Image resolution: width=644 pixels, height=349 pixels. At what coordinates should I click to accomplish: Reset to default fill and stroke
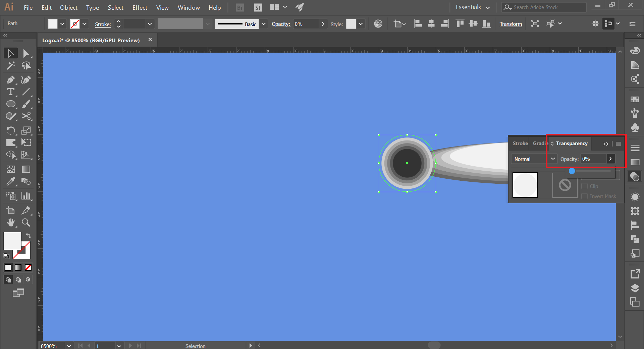(6, 256)
